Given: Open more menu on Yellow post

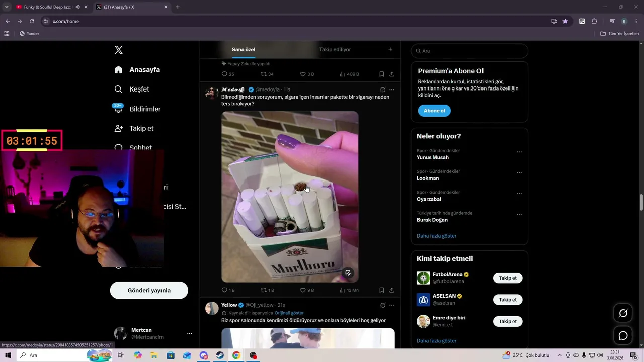Looking at the screenshot, I should [x=392, y=305].
